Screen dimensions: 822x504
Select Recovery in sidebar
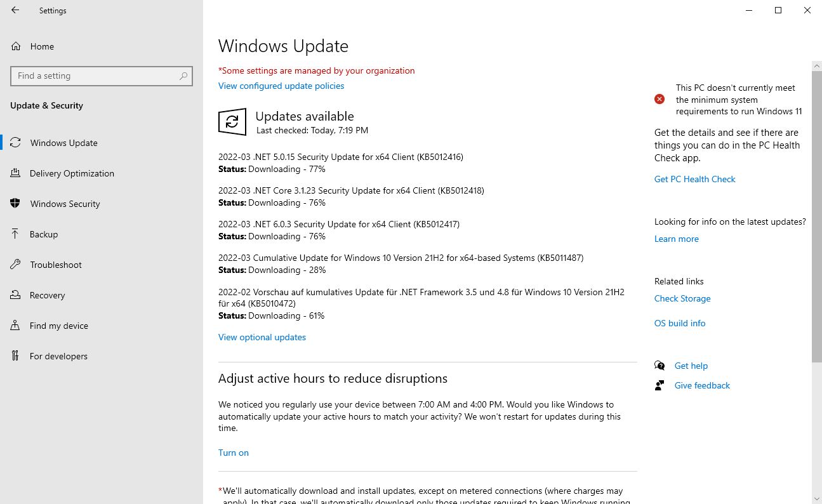coord(102,295)
